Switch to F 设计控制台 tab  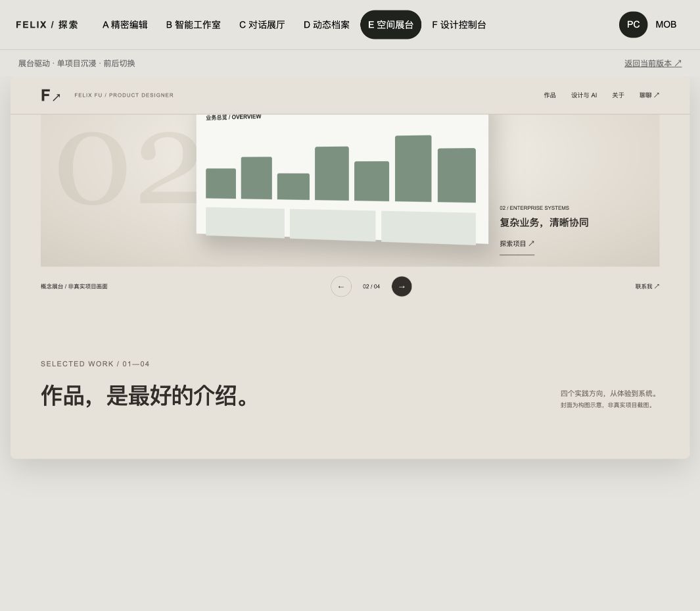pyautogui.click(x=459, y=24)
